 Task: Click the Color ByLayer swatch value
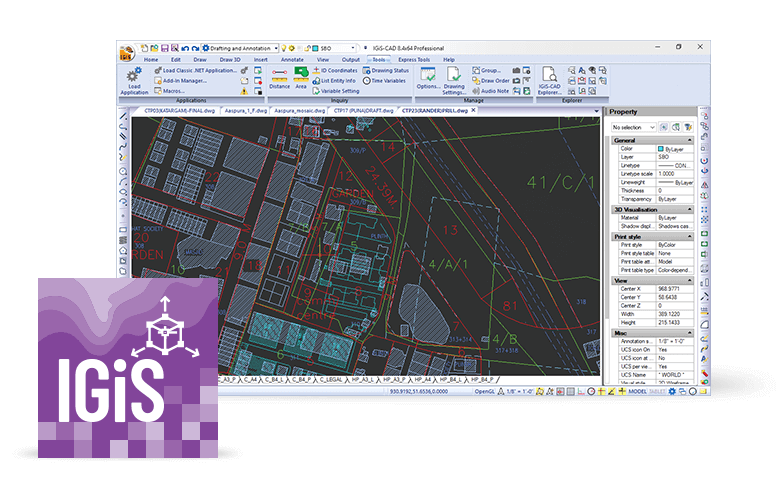[x=674, y=149]
